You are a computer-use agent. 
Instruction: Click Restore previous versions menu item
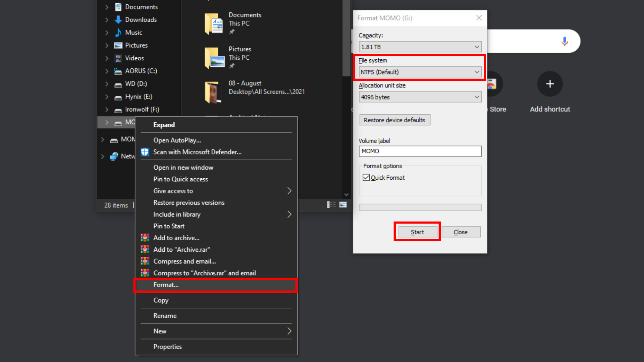(x=189, y=202)
